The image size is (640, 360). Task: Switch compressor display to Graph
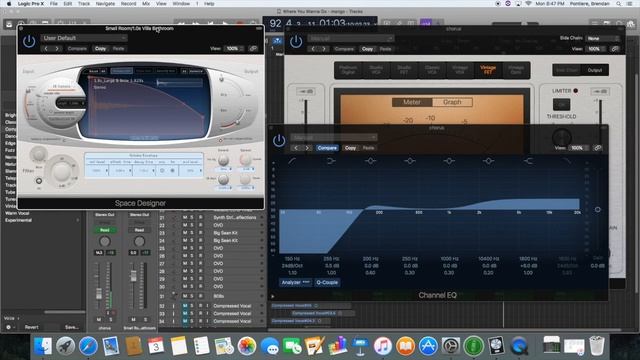coord(452,102)
